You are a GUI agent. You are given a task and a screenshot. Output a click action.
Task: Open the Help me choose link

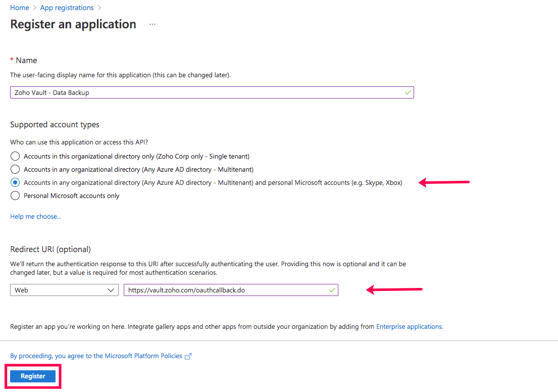(x=36, y=216)
